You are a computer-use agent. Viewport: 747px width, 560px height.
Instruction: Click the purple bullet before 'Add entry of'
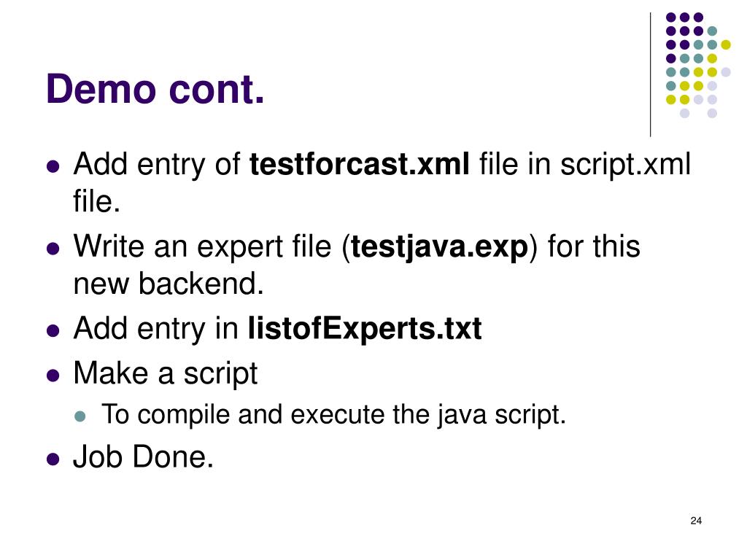tap(53, 166)
